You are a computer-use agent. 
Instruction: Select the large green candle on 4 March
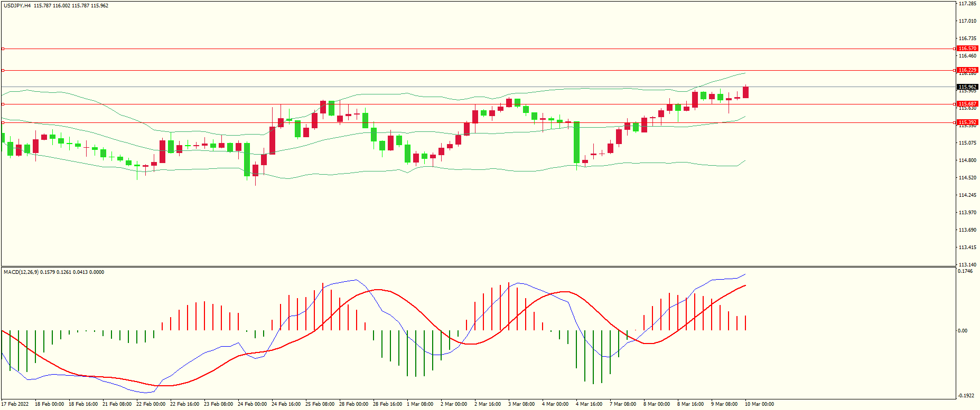[x=576, y=142]
